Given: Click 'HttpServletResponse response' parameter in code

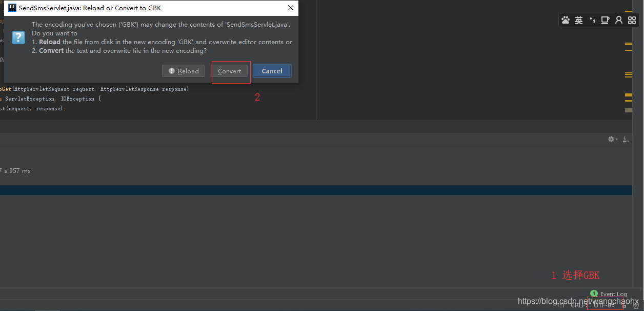Looking at the screenshot, I should [144, 89].
